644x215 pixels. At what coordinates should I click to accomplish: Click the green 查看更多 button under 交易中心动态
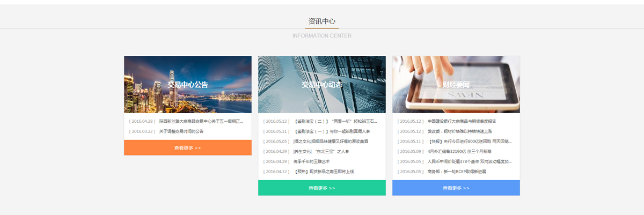pyautogui.click(x=322, y=188)
